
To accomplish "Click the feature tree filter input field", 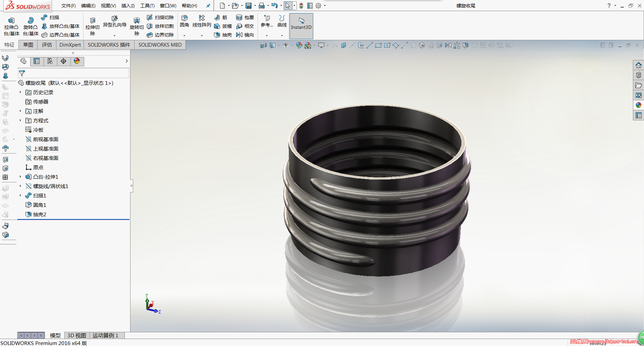I will pyautogui.click(x=73, y=73).
